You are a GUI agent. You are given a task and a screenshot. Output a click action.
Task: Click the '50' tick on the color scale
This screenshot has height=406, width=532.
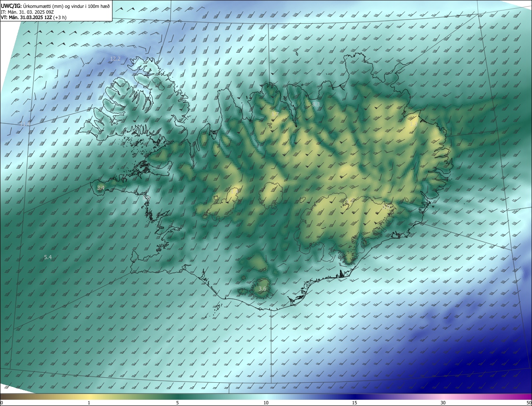tap(528, 403)
